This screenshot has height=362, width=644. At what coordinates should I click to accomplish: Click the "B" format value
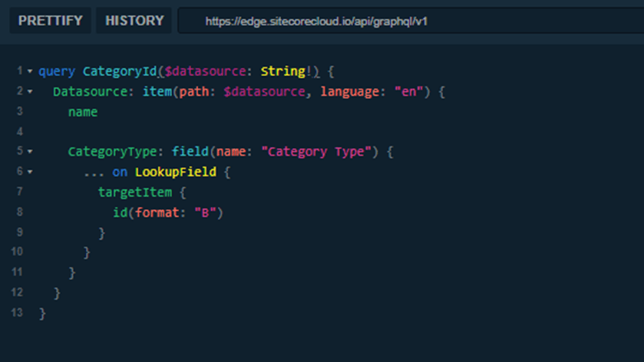click(205, 212)
